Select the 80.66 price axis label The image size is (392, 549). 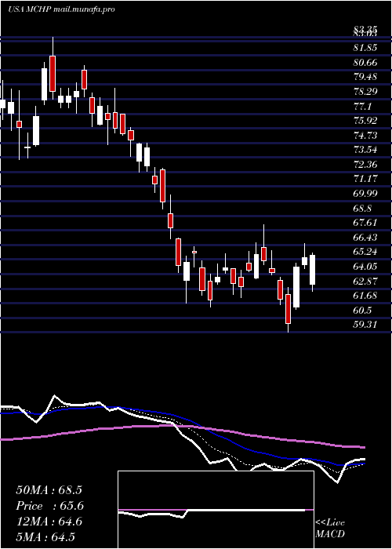click(365, 63)
